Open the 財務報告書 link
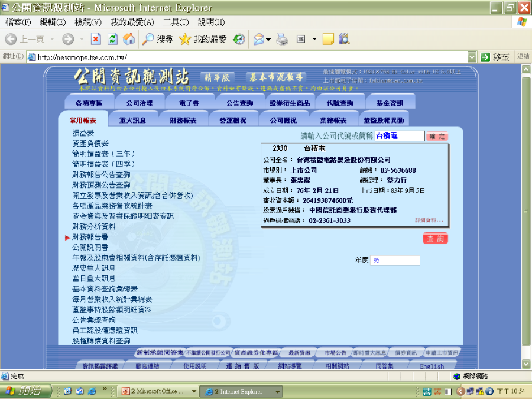This screenshot has height=399, width=532. pyautogui.click(x=90, y=237)
